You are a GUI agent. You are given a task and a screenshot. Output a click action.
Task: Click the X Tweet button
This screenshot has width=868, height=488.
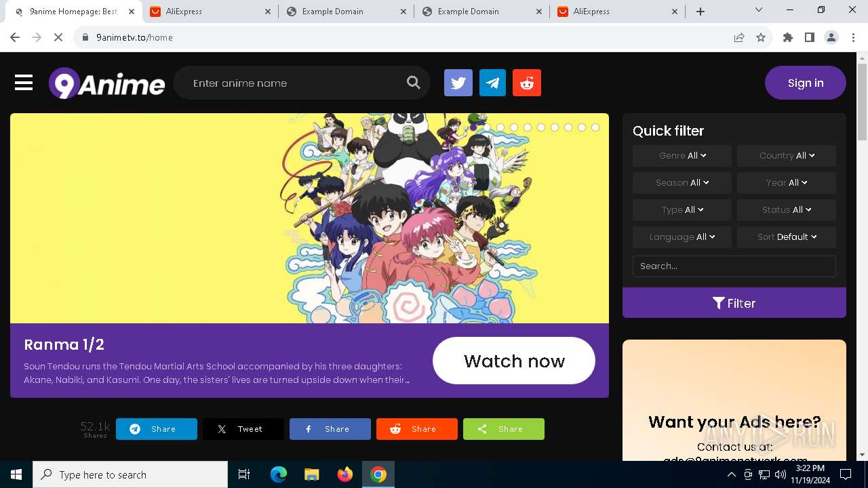243,429
